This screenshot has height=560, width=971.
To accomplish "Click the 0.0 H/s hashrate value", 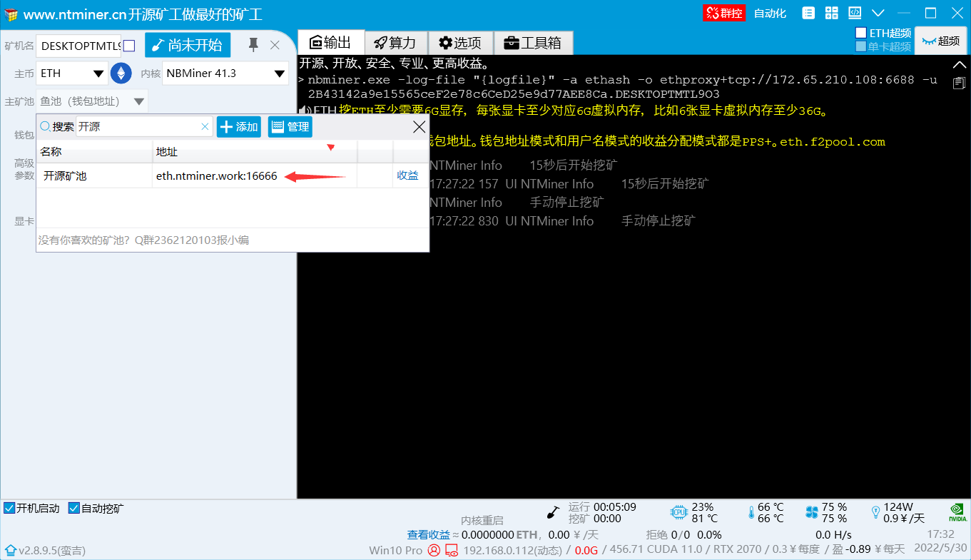I will (x=833, y=534).
